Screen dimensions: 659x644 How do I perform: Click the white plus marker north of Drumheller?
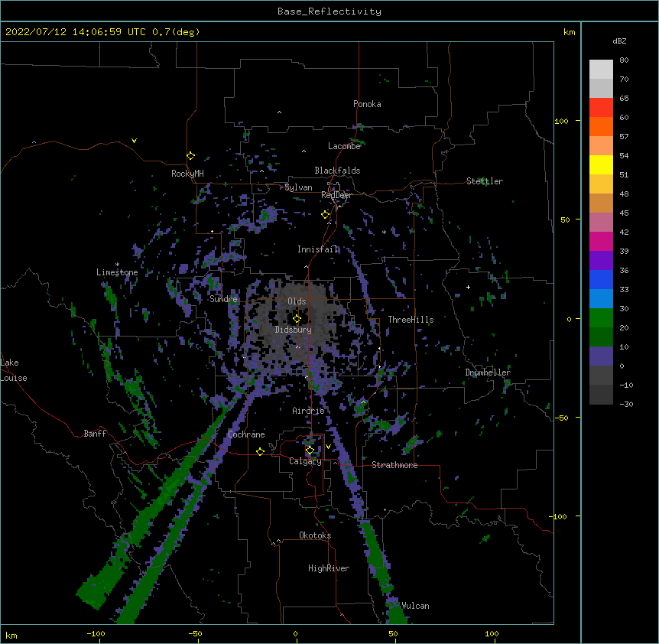pyautogui.click(x=468, y=287)
